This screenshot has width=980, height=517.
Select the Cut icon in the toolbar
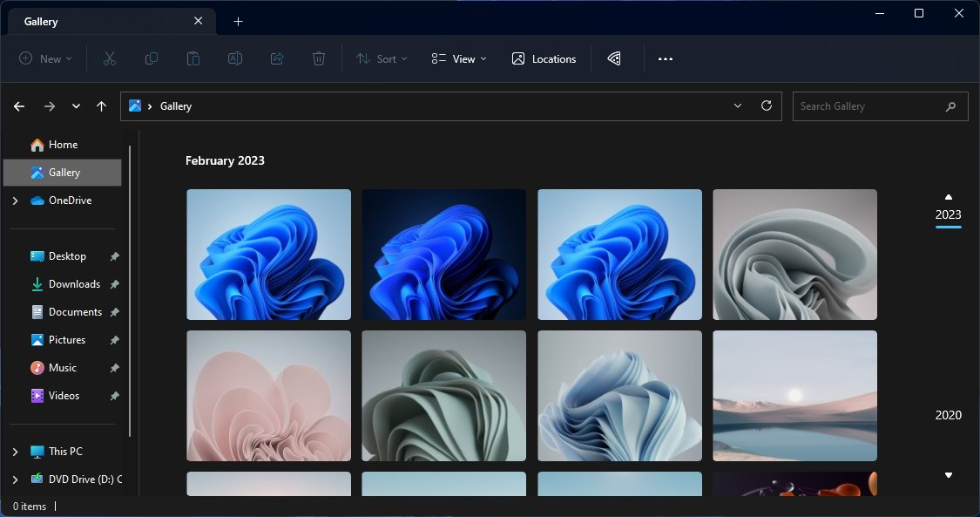click(x=109, y=58)
